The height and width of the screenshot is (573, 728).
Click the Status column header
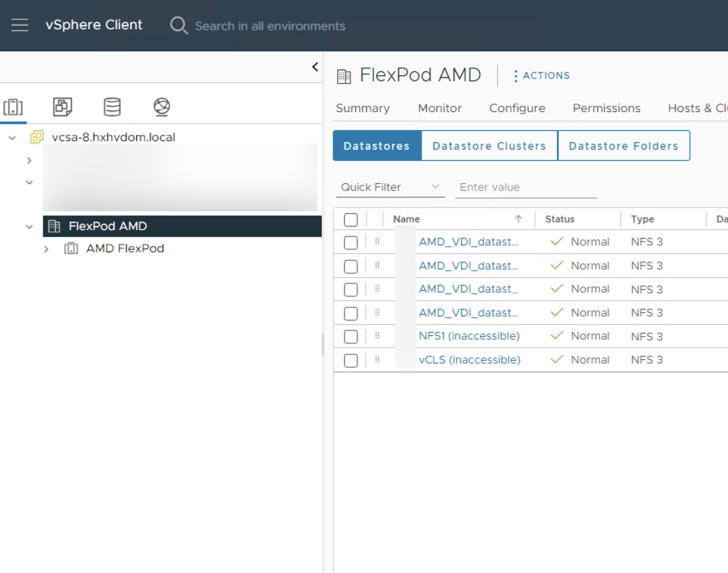click(559, 219)
